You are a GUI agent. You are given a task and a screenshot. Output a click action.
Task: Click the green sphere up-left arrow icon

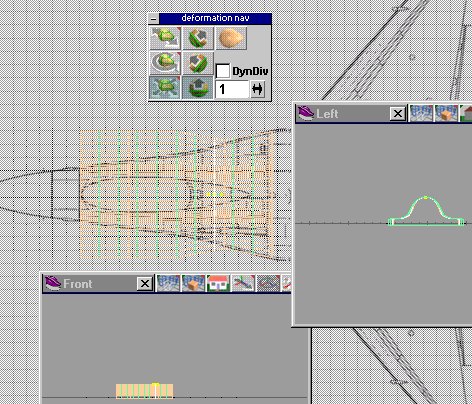(198, 63)
